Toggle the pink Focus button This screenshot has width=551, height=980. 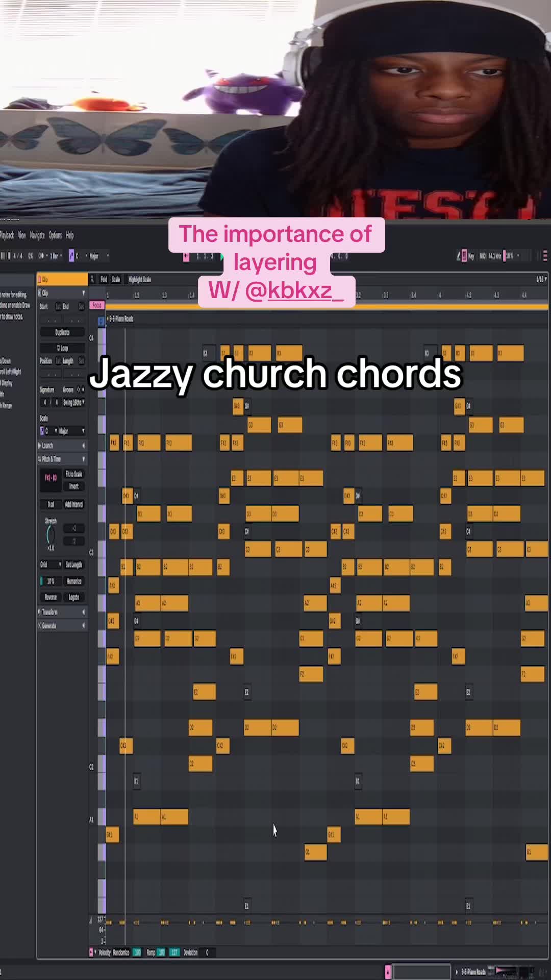[x=97, y=305]
